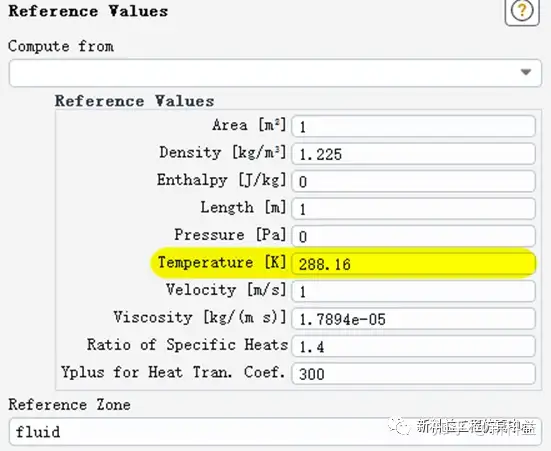Screen dimensions: 551x451
Task: Open the Reference Zone fluid selector
Action: [x=275, y=431]
